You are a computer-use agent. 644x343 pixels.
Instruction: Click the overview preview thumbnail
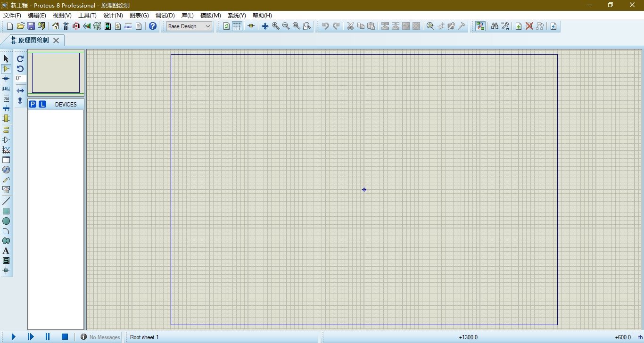56,73
